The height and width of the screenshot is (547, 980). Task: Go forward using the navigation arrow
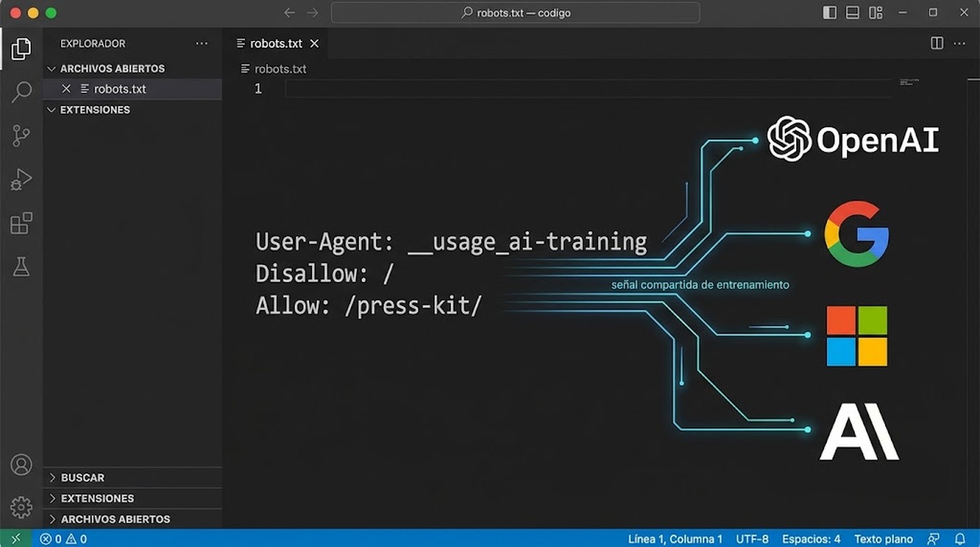(x=312, y=13)
